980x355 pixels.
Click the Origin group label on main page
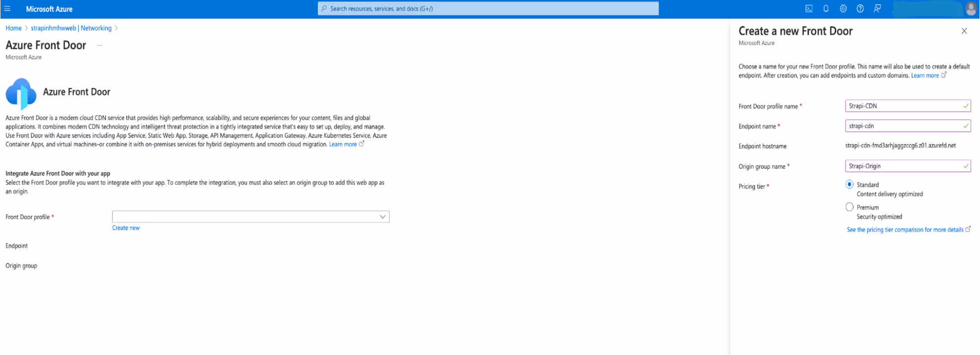pyautogui.click(x=21, y=266)
